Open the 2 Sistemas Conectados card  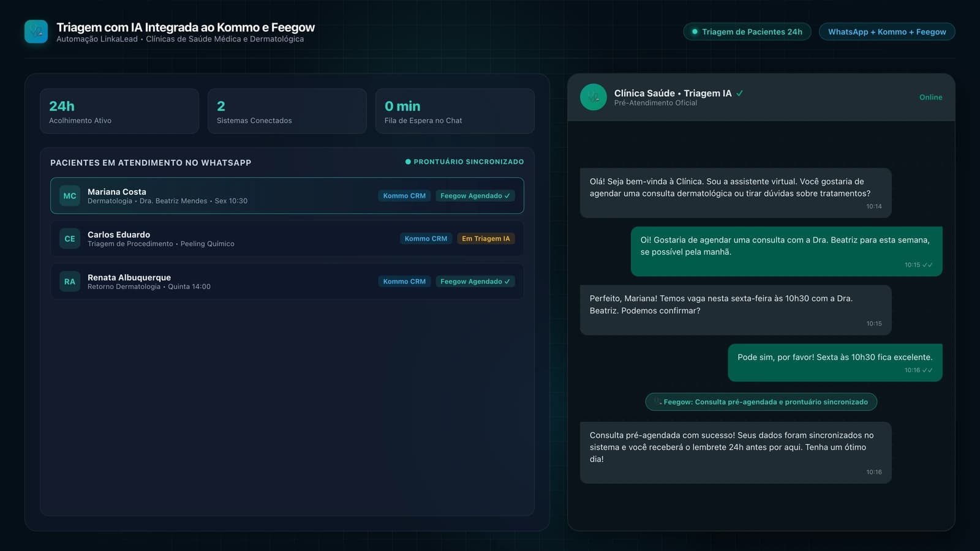click(287, 111)
